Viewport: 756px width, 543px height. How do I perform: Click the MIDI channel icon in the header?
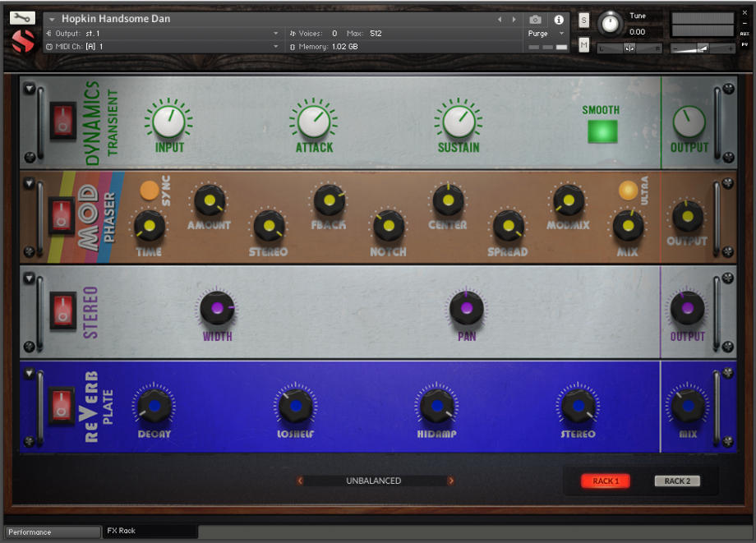click(51, 47)
